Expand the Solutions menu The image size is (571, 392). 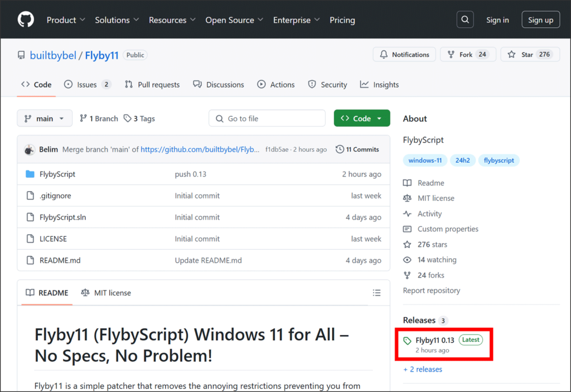click(117, 20)
